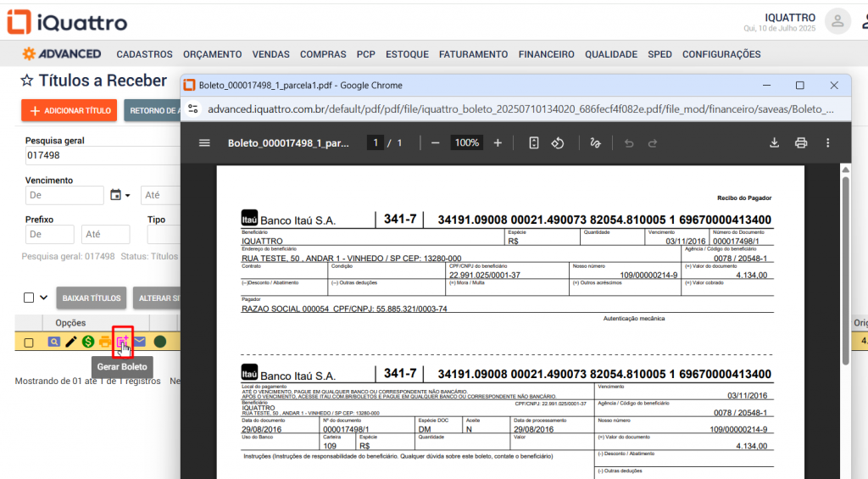Click the redo arrow in PDF toolbar

point(653,143)
